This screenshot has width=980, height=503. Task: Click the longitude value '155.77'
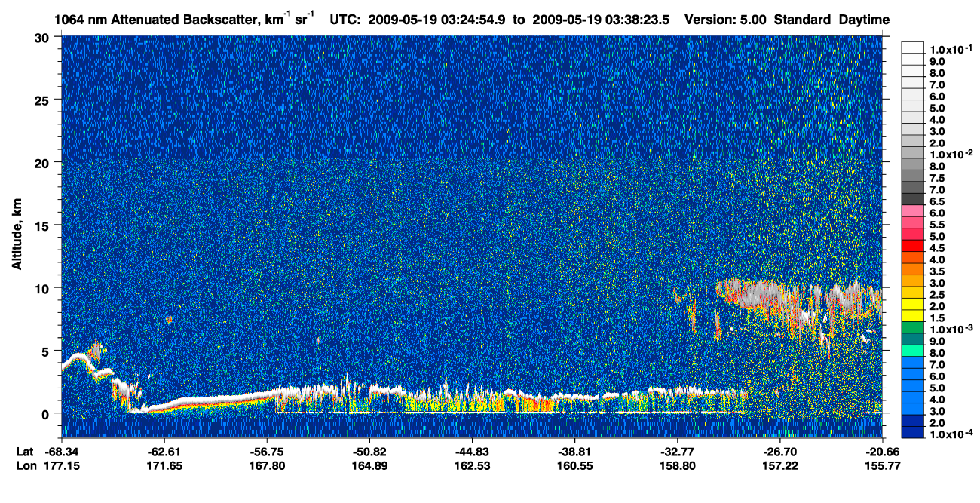click(x=884, y=465)
